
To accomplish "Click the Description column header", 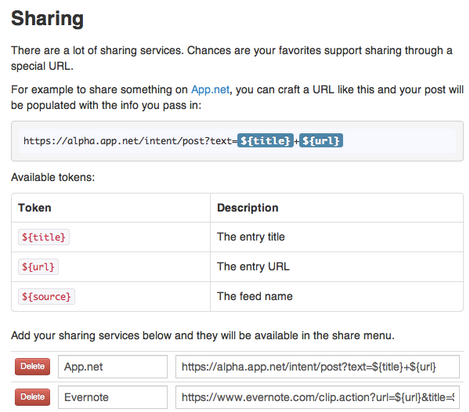I will 337,208.
